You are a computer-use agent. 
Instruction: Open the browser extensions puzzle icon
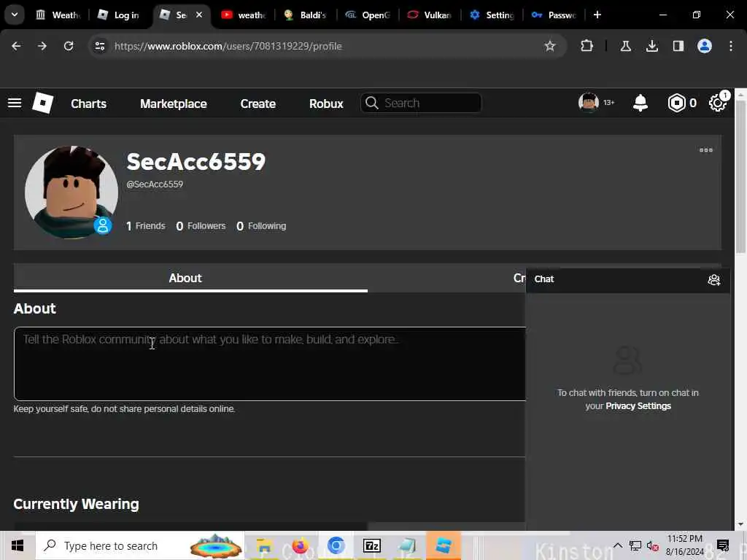pyautogui.click(x=587, y=46)
